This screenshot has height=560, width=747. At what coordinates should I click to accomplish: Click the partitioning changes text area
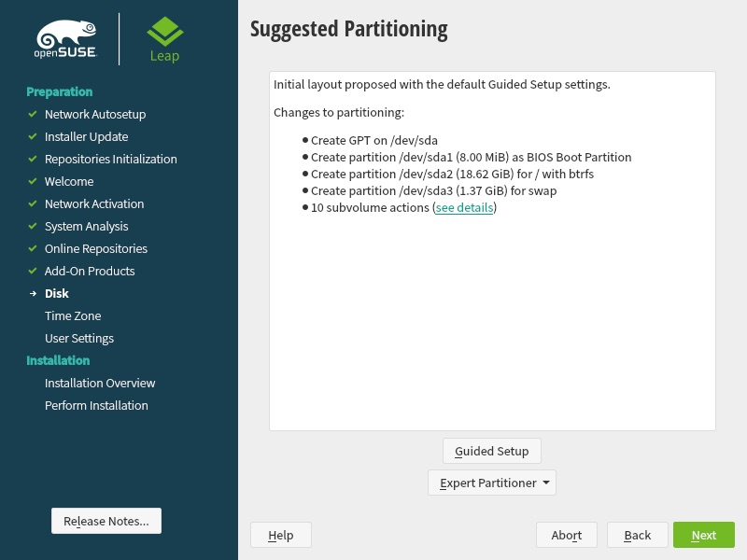pos(492,251)
